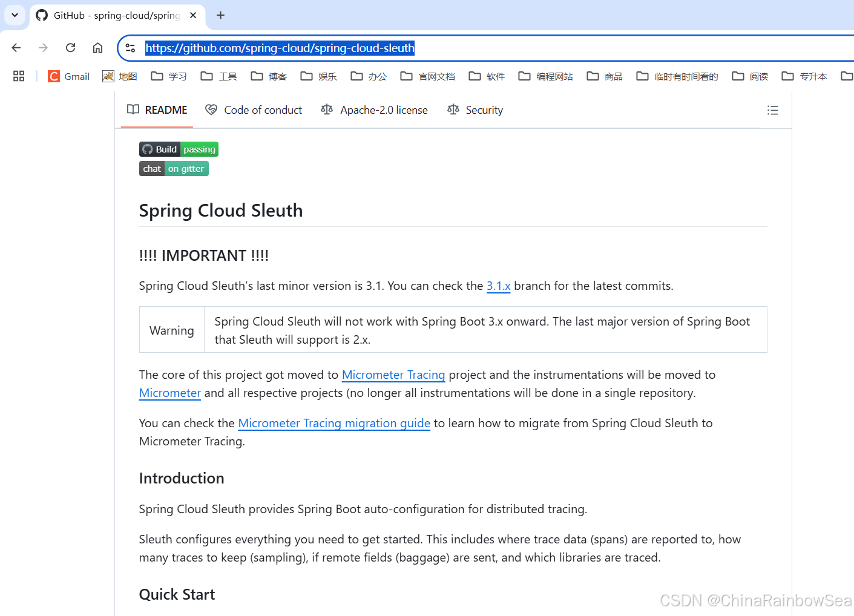Open the apps grid icon on the bookmarks bar
The image size is (854, 616).
click(18, 76)
